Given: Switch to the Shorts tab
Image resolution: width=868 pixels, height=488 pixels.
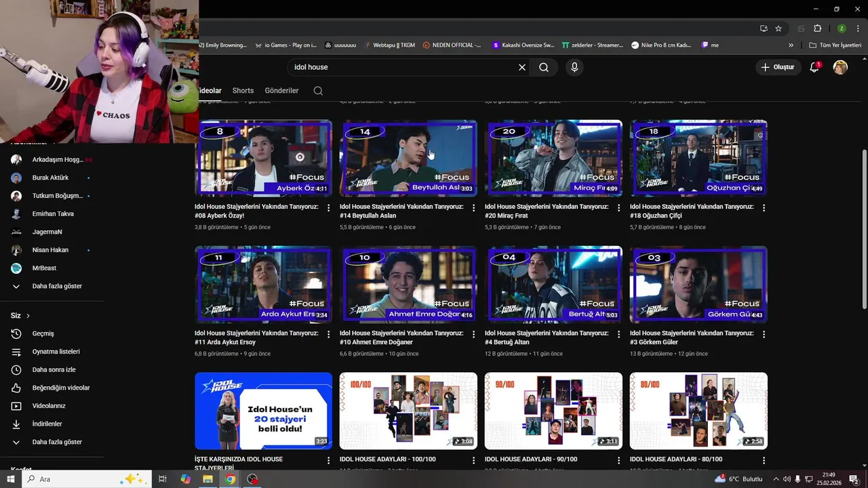Looking at the screenshot, I should click(x=243, y=91).
